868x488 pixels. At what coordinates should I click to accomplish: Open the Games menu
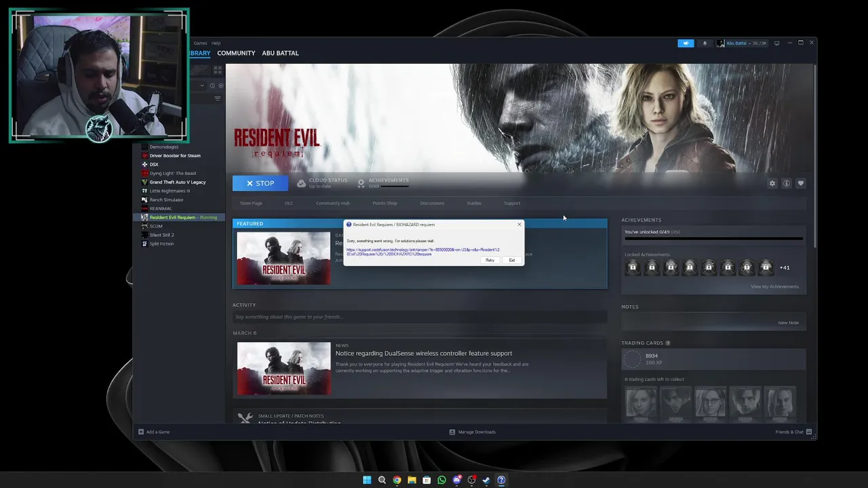201,43
